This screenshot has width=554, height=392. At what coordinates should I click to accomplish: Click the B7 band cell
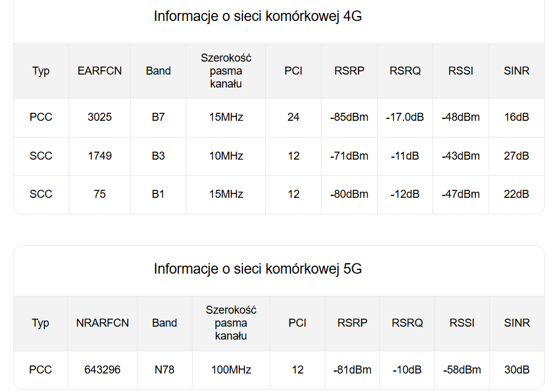coord(159,117)
